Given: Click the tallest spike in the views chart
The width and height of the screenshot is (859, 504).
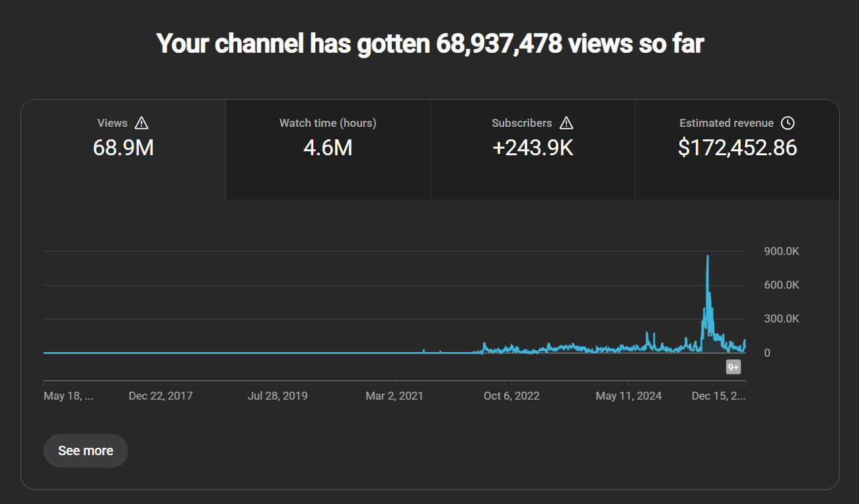Looking at the screenshot, I should tap(708, 256).
